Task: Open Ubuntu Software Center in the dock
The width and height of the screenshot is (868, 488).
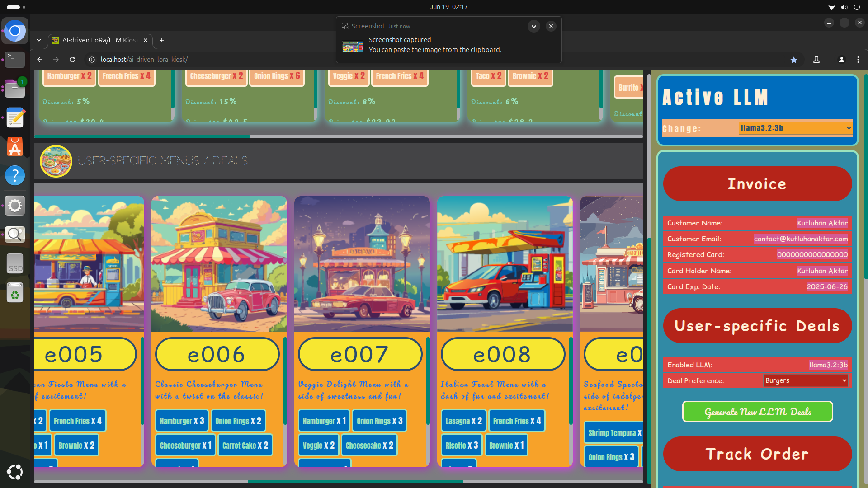Action: (15, 146)
